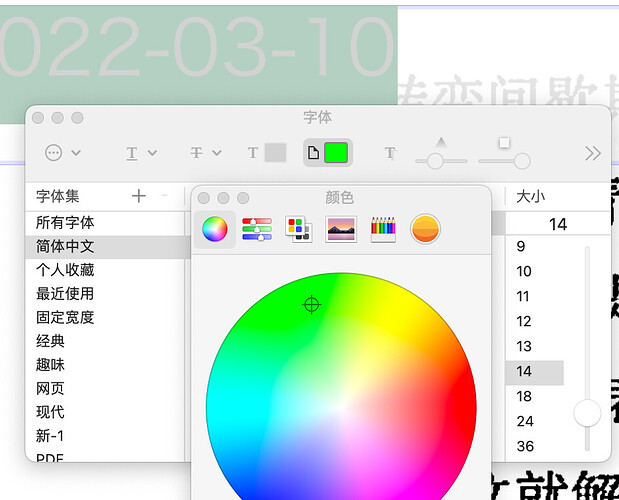Select the 网页 collection
This screenshot has width=619, height=500.
pos(105,389)
